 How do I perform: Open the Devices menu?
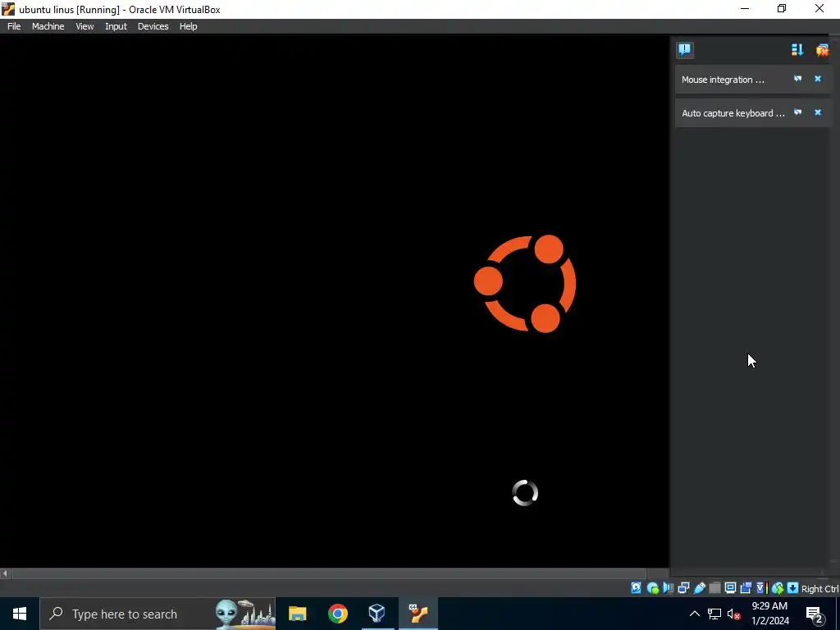point(153,26)
